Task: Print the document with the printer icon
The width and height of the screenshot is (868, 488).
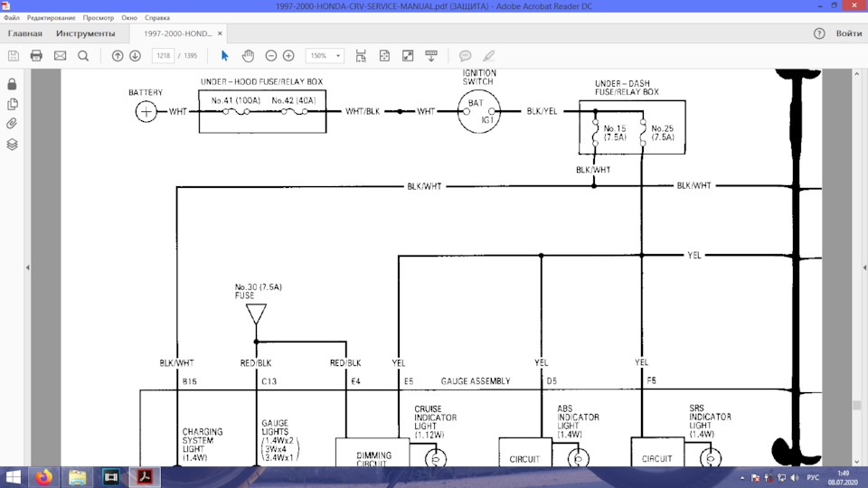Action: click(36, 55)
